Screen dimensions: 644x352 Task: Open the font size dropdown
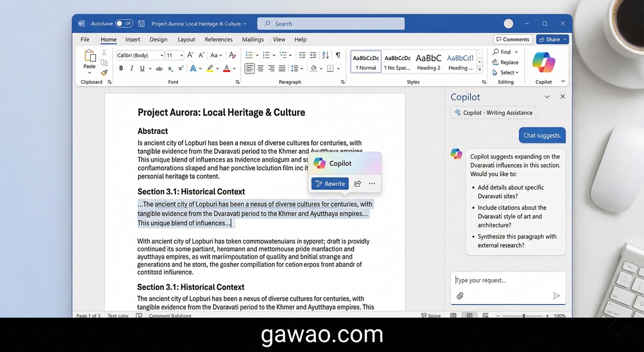[x=175, y=55]
